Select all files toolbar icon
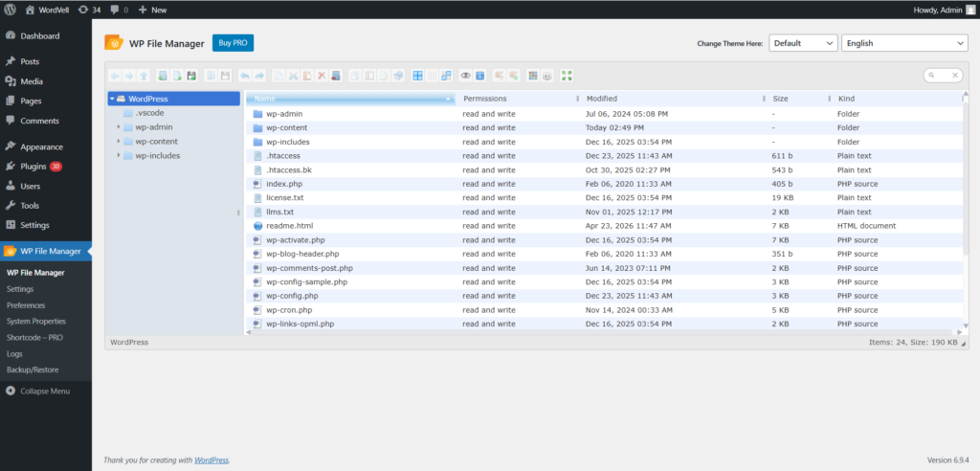This screenshot has height=471, width=980. click(x=417, y=76)
